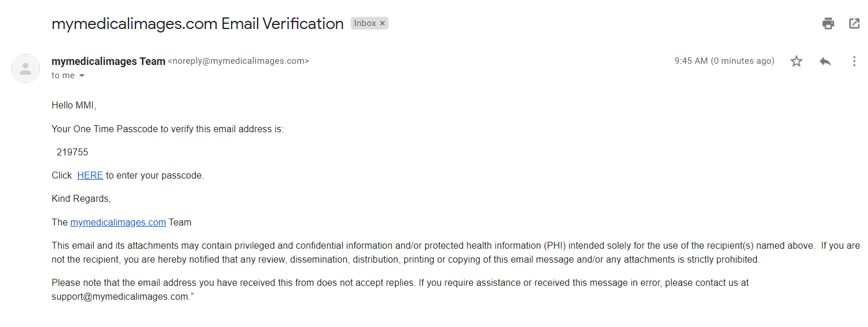Star this email message
Viewport: 868px width, 327px height.
point(797,61)
